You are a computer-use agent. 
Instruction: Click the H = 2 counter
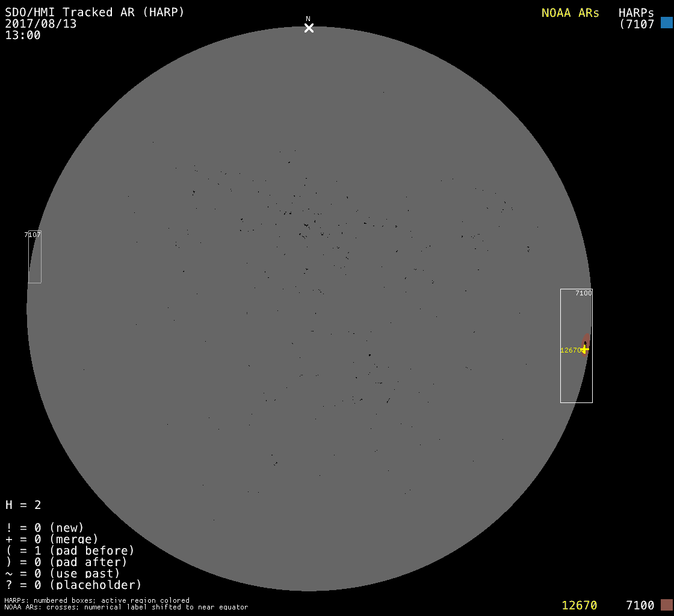tap(23, 505)
